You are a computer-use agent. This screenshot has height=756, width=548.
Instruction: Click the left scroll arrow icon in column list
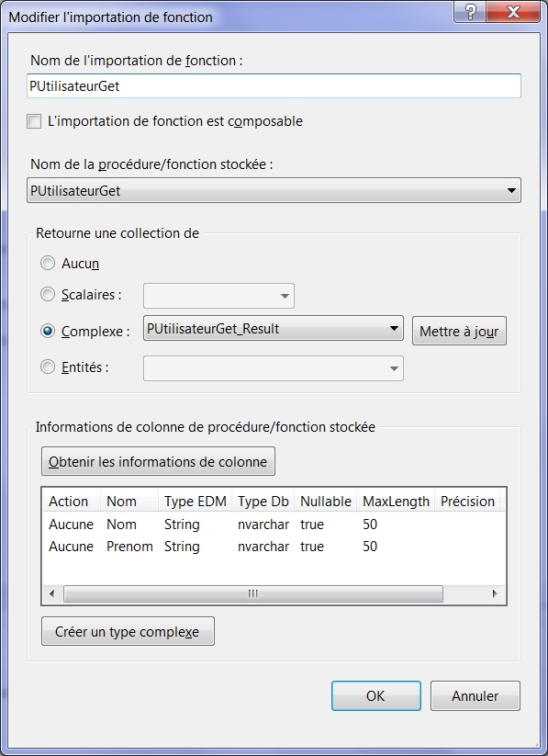(x=52, y=593)
